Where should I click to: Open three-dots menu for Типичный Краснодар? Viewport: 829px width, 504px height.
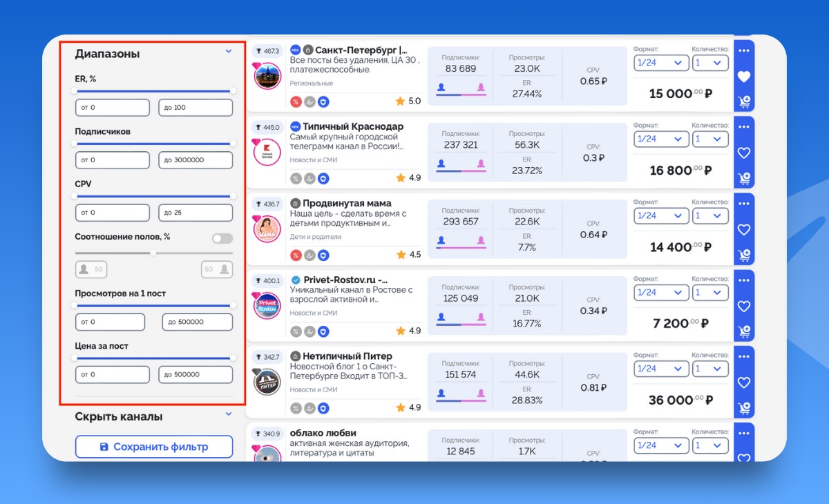pos(743,127)
